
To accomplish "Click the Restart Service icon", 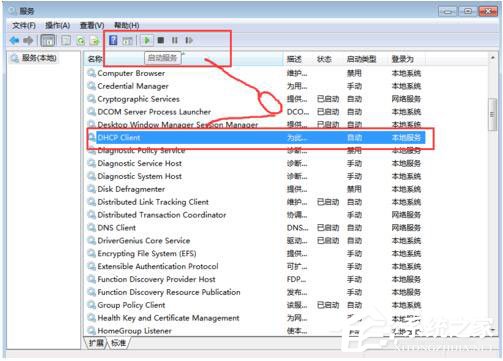I will click(x=189, y=40).
